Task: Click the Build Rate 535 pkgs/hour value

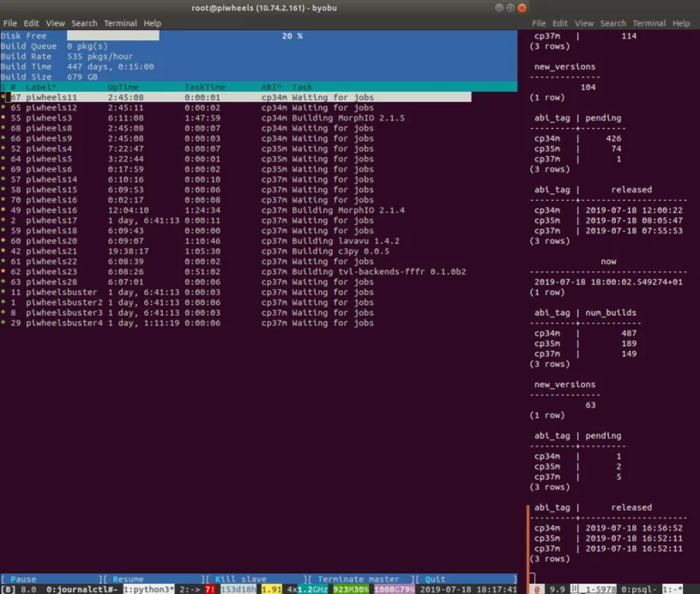Action: 100,57
